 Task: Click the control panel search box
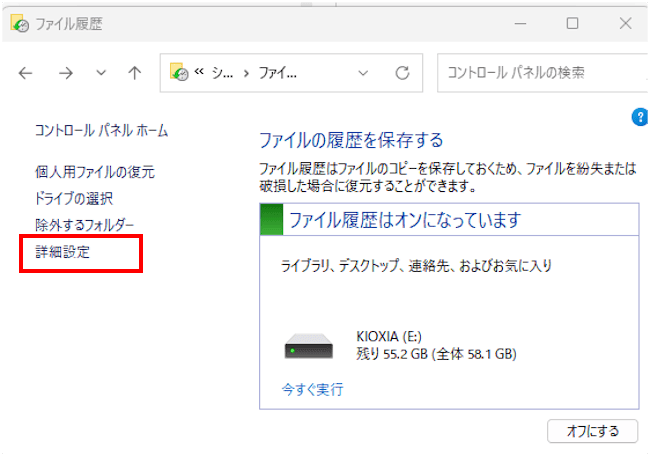[x=542, y=73]
